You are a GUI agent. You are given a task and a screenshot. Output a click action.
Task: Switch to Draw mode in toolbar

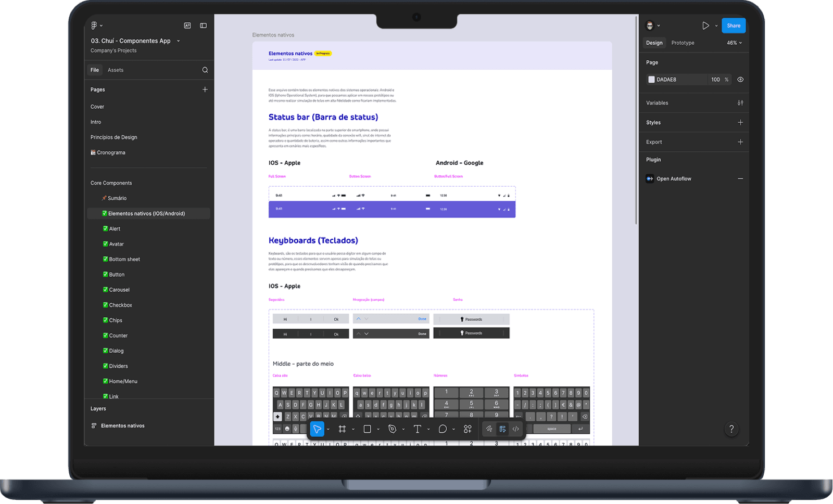[489, 429]
